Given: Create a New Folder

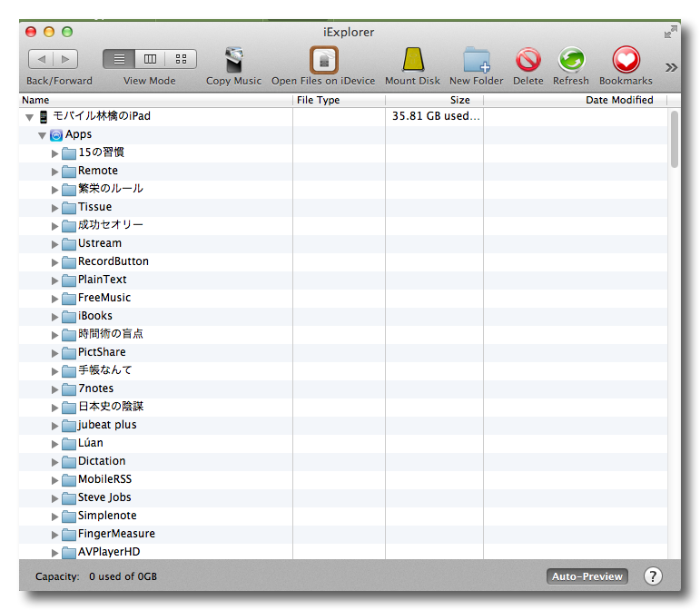Looking at the screenshot, I should (477, 59).
